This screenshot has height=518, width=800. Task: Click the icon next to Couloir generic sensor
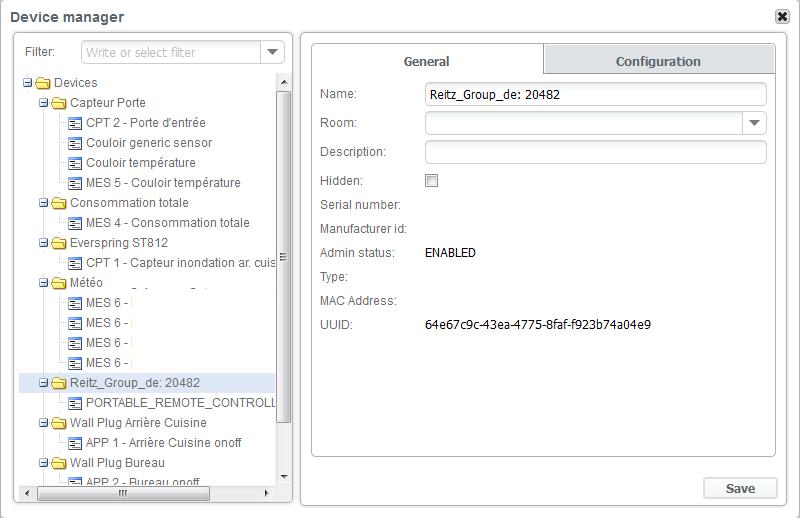point(75,143)
